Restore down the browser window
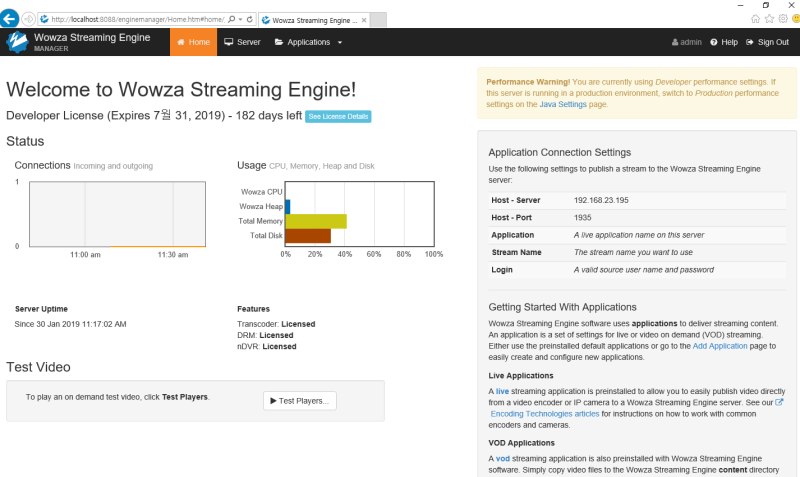This screenshot has width=800, height=477. [x=766, y=5]
